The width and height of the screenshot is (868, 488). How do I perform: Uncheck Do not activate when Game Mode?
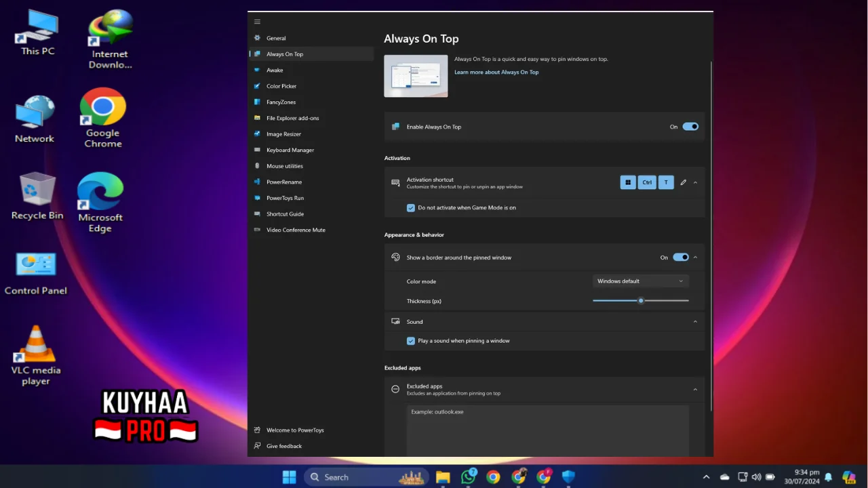coord(411,207)
